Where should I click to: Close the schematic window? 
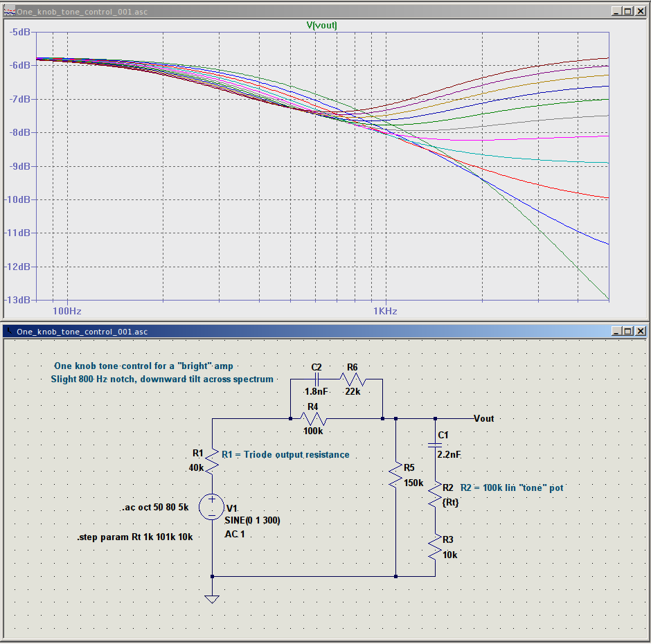click(641, 331)
